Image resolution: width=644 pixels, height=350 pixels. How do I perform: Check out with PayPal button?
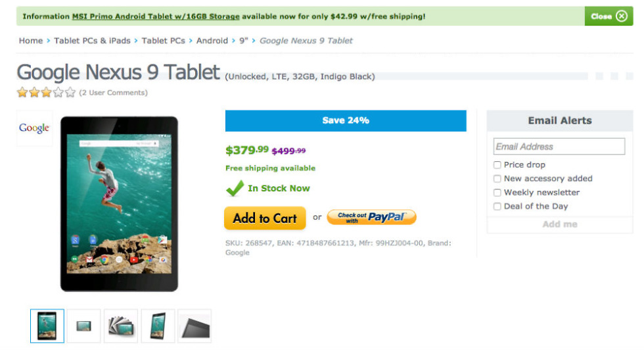[x=371, y=217]
